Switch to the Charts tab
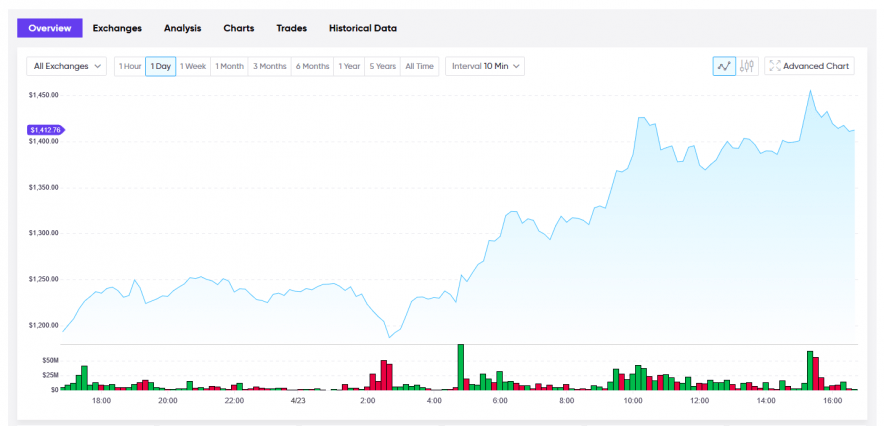This screenshot has height=426, width=884. tap(238, 28)
